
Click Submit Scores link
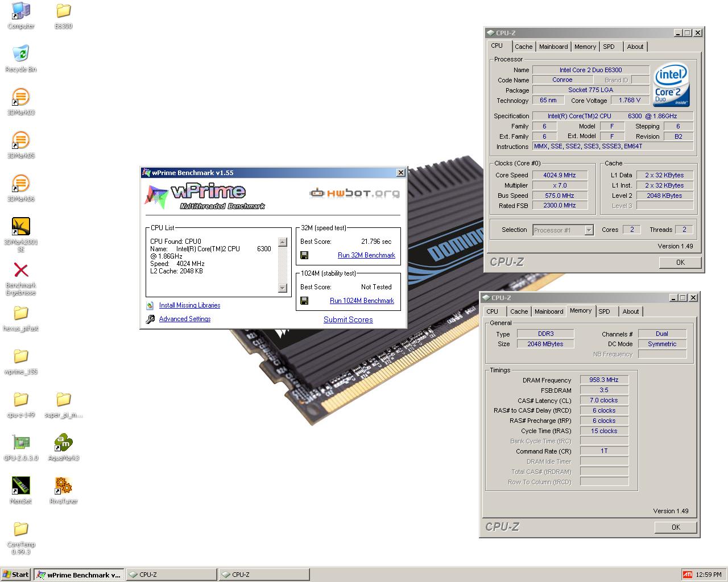[x=348, y=320]
